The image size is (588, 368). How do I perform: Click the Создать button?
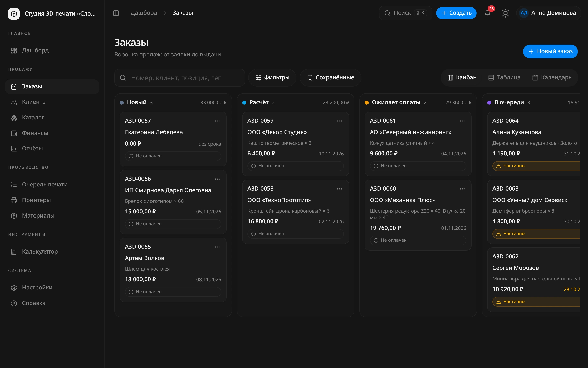[456, 13]
